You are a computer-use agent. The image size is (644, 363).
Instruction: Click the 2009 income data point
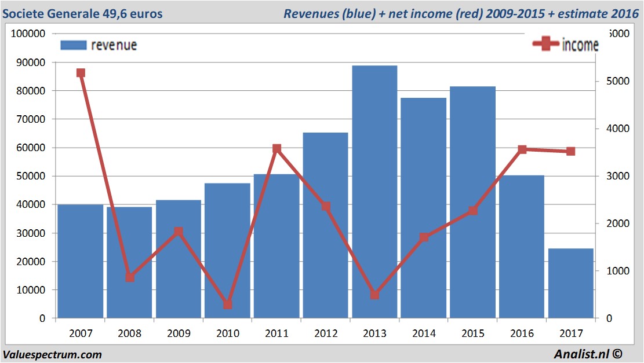[x=179, y=232]
